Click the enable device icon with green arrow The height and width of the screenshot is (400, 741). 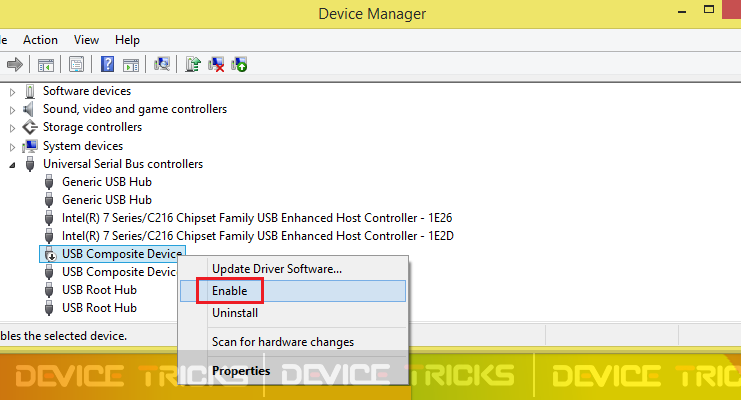(x=239, y=64)
